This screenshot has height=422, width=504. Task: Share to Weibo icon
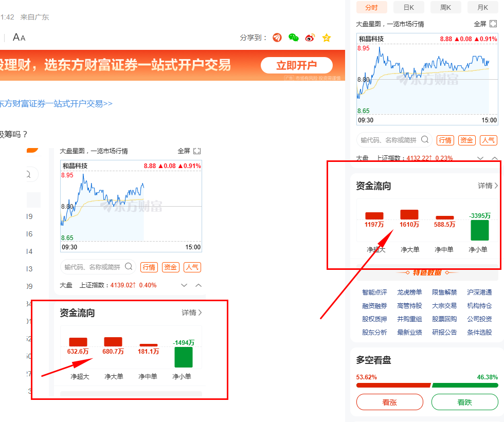(x=310, y=38)
